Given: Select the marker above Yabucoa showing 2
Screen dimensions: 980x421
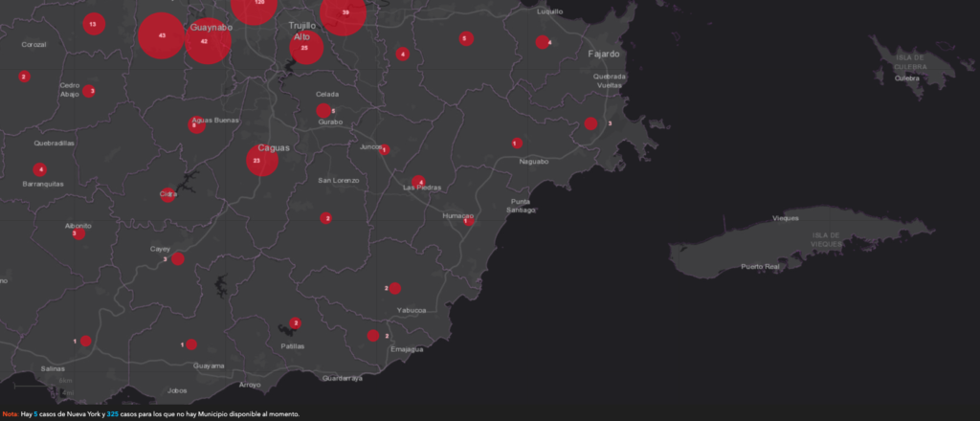Looking at the screenshot, I should click(x=395, y=289).
